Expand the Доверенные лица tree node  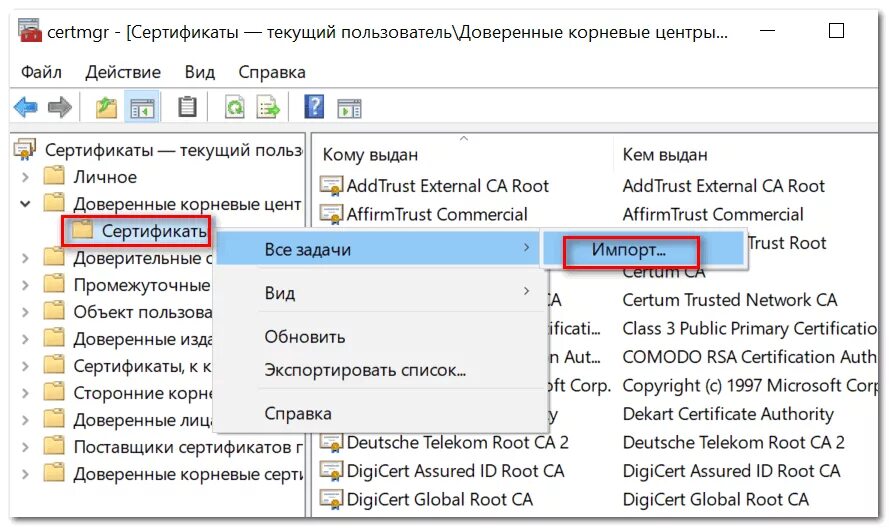click(26, 420)
